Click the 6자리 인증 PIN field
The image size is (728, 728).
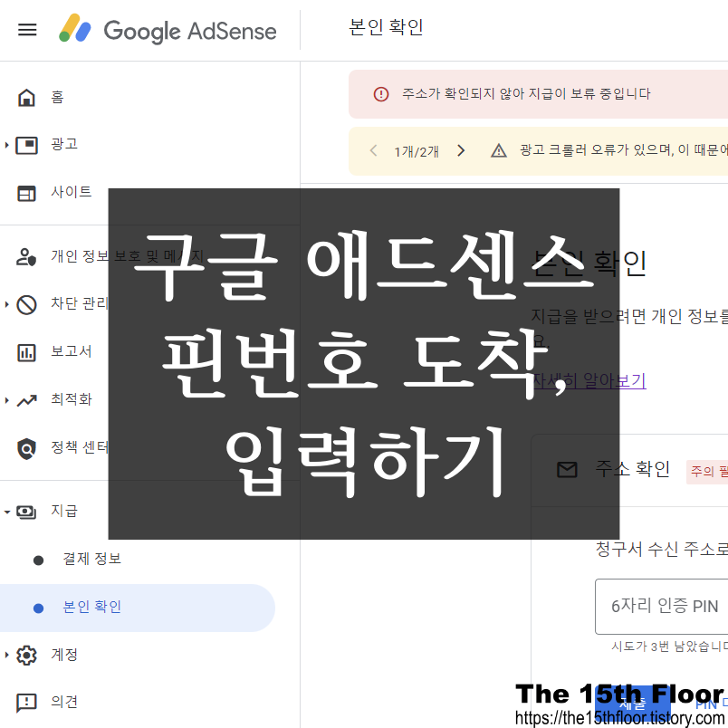coord(661,607)
